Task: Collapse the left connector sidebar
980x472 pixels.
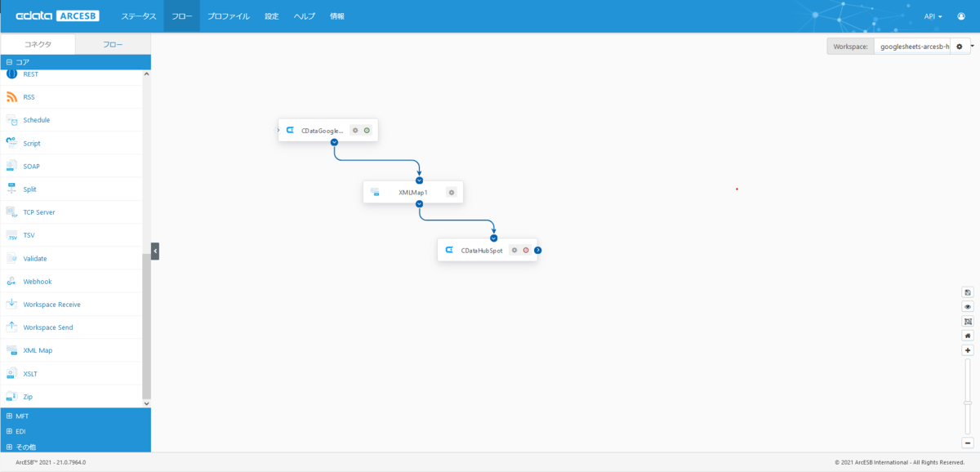Action: 155,252
